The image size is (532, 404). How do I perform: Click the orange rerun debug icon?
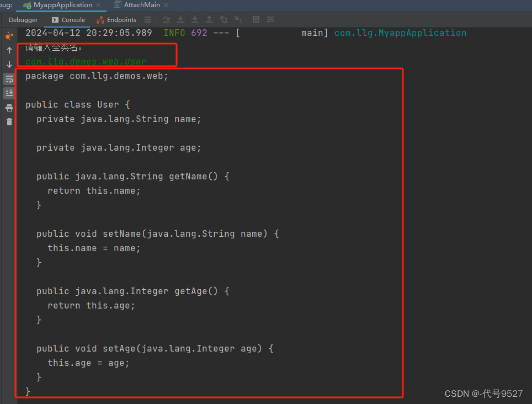(9, 36)
